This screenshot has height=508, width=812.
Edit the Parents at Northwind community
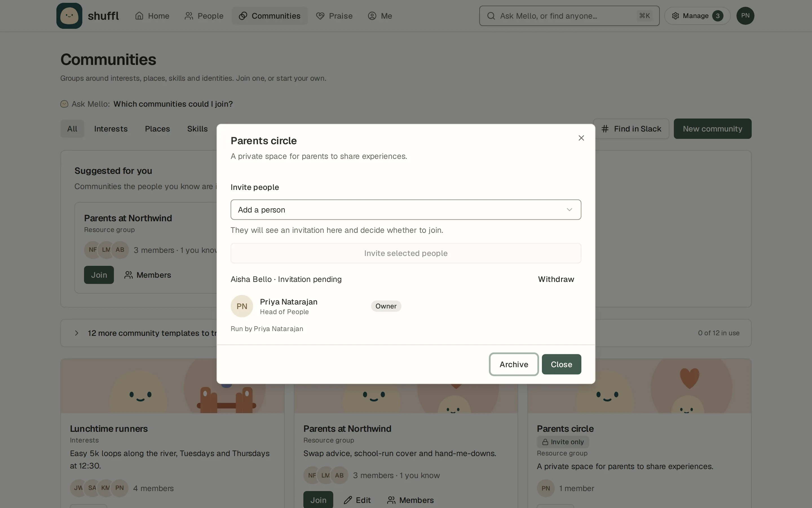(x=357, y=500)
